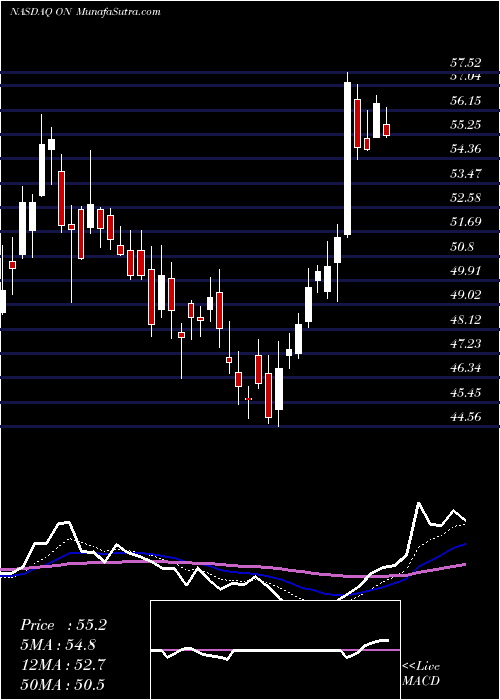
Task: Click the 5MA : 54.8 readout
Action: tap(58, 645)
